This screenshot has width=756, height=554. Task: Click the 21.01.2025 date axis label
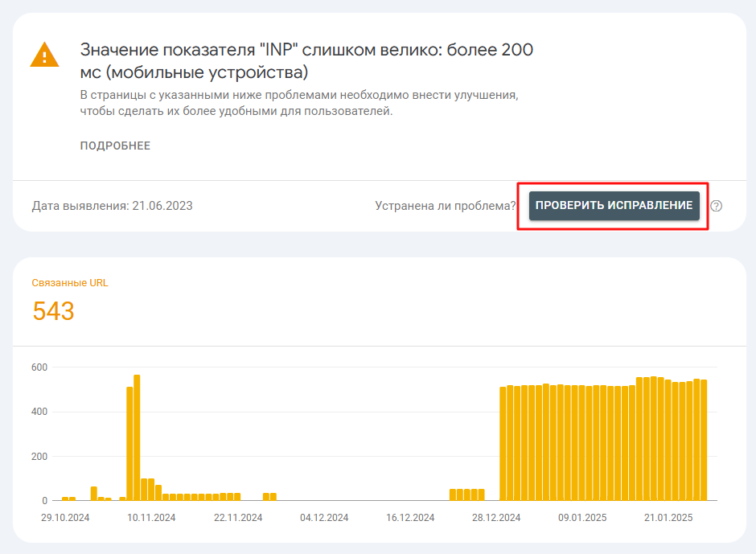click(x=669, y=518)
